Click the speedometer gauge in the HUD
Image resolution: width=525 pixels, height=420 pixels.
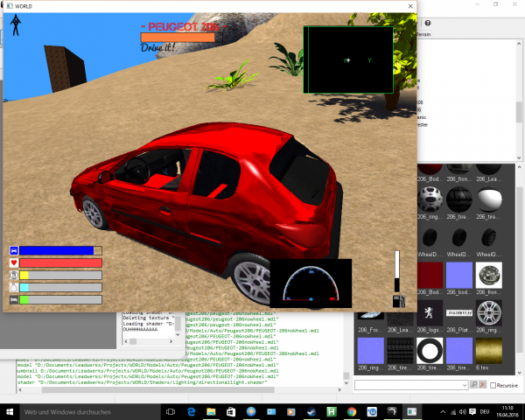311,283
